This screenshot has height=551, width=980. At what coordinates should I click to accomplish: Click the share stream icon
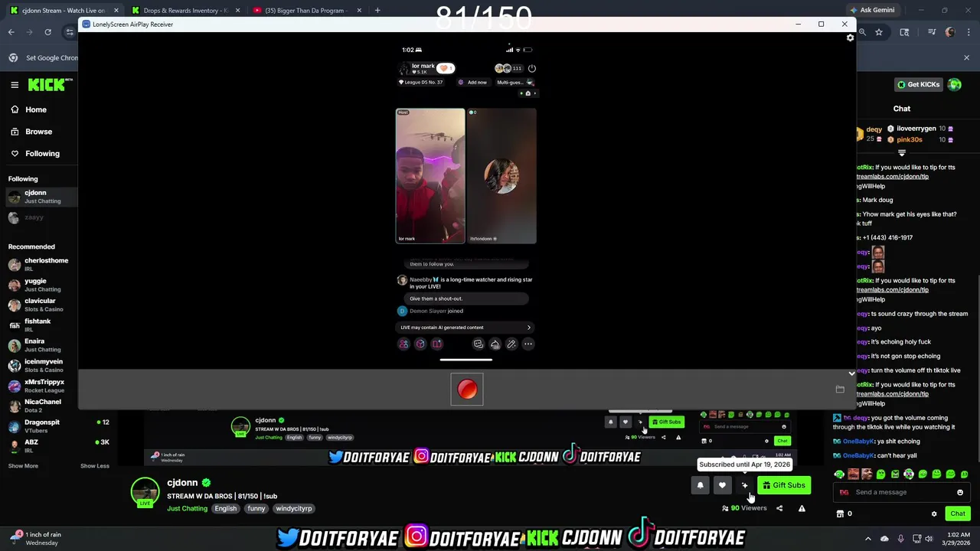[x=779, y=508]
